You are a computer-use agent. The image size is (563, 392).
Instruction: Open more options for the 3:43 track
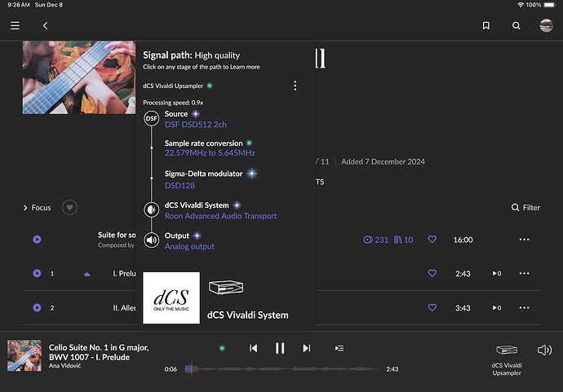tap(524, 308)
